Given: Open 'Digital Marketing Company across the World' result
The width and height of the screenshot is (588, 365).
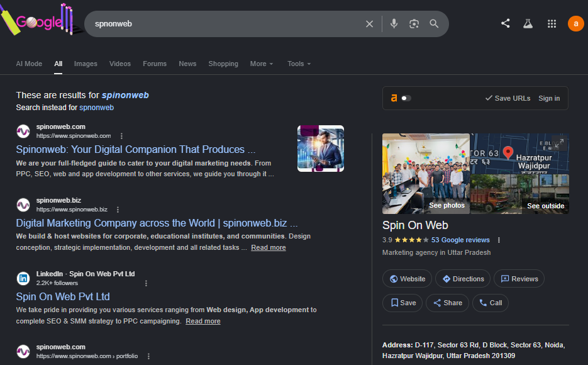Looking at the screenshot, I should [x=157, y=223].
